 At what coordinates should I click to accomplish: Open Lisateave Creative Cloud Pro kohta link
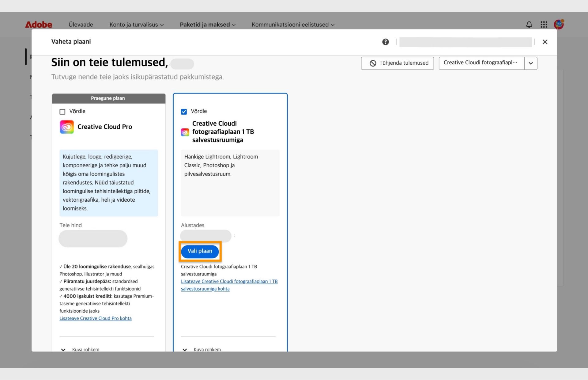tap(96, 318)
